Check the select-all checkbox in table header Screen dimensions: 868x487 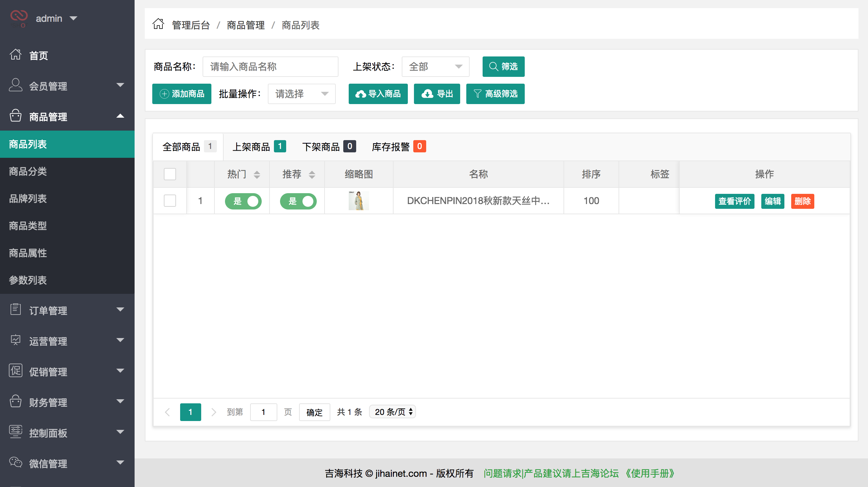(x=170, y=174)
